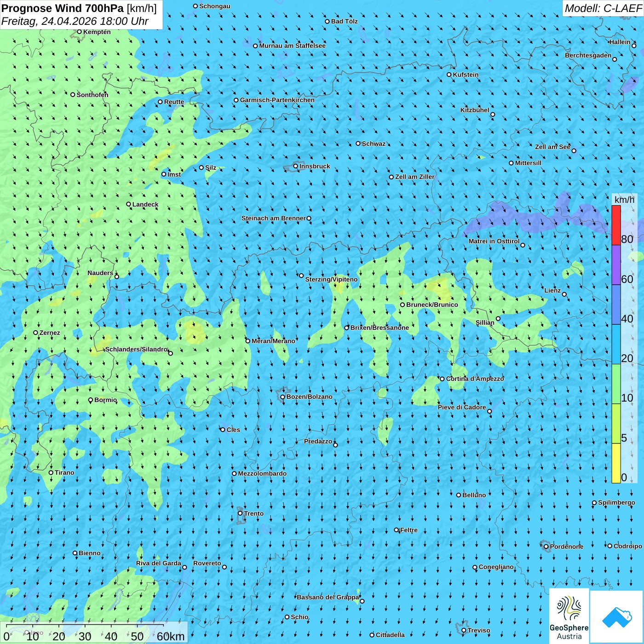Click the 'Garmisch-Partenkirchen' label
Viewport: 644px width, 644px height.
(277, 100)
